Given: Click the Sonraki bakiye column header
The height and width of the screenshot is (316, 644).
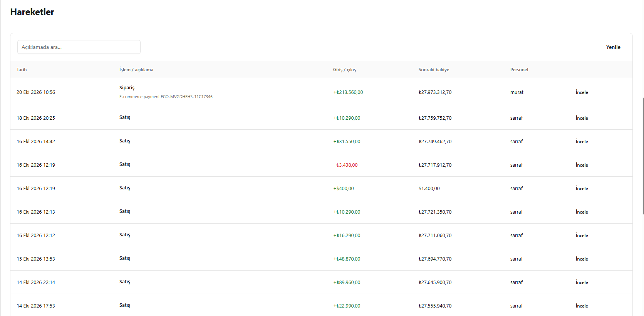Looking at the screenshot, I should coord(434,70).
